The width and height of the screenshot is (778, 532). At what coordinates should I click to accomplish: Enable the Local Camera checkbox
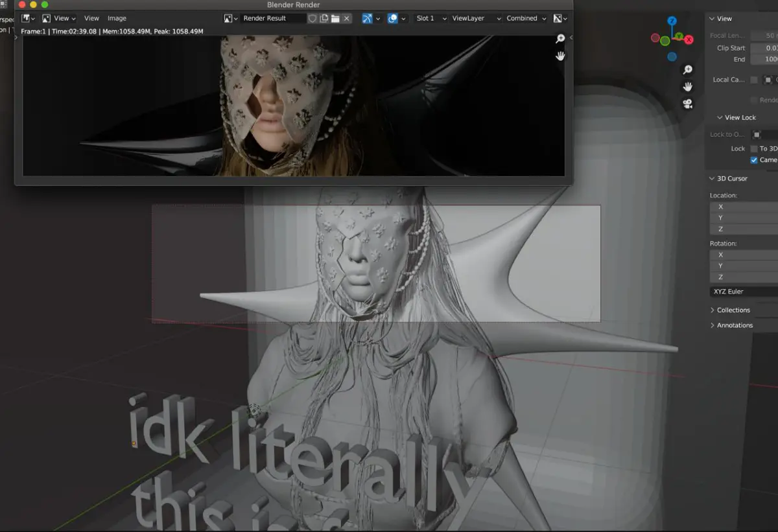tap(754, 80)
